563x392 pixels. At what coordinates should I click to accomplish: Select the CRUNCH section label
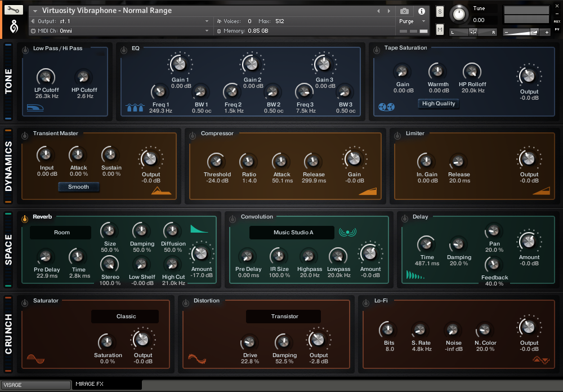8,334
